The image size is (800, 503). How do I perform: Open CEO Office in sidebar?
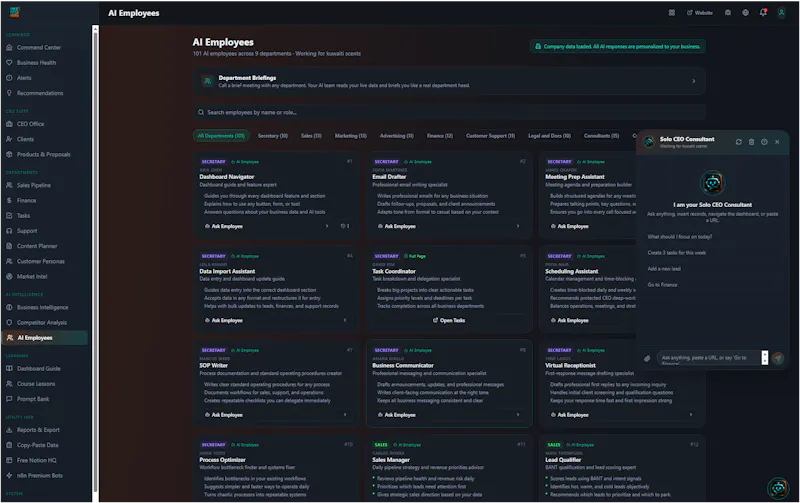pyautogui.click(x=31, y=124)
